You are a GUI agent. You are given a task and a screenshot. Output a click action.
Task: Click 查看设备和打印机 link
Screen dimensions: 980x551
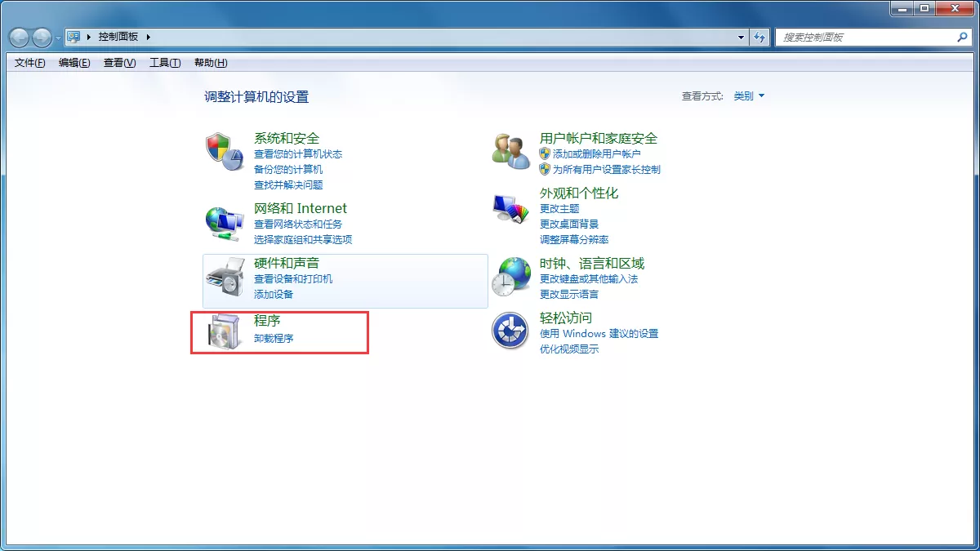(x=293, y=278)
